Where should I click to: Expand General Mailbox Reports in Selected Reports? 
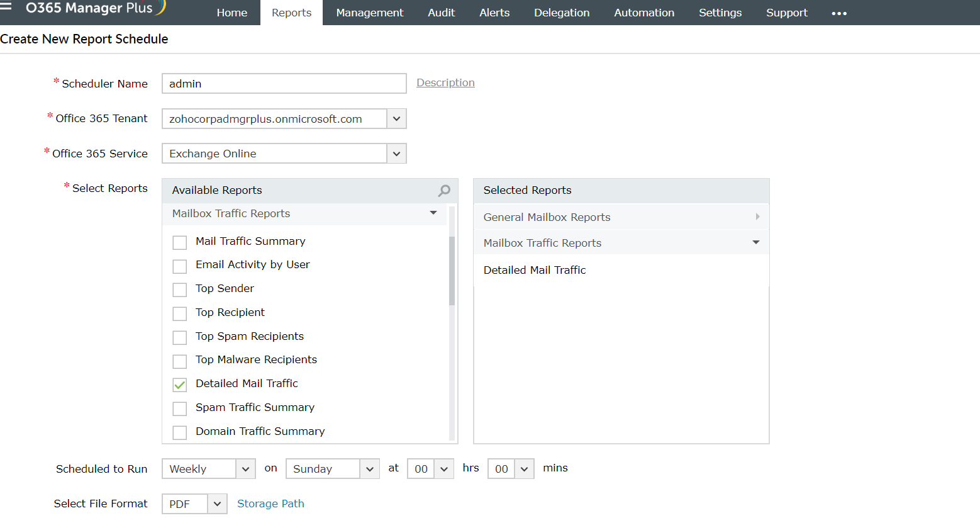pyautogui.click(x=757, y=217)
